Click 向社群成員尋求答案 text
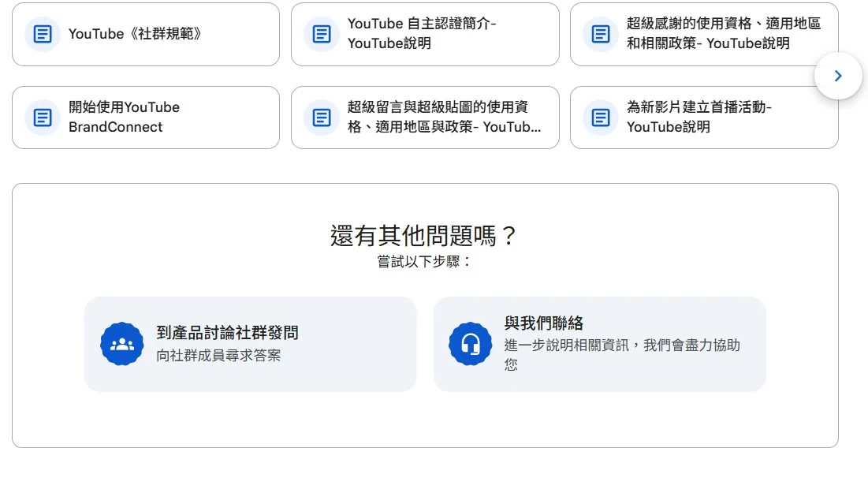 click(218, 356)
